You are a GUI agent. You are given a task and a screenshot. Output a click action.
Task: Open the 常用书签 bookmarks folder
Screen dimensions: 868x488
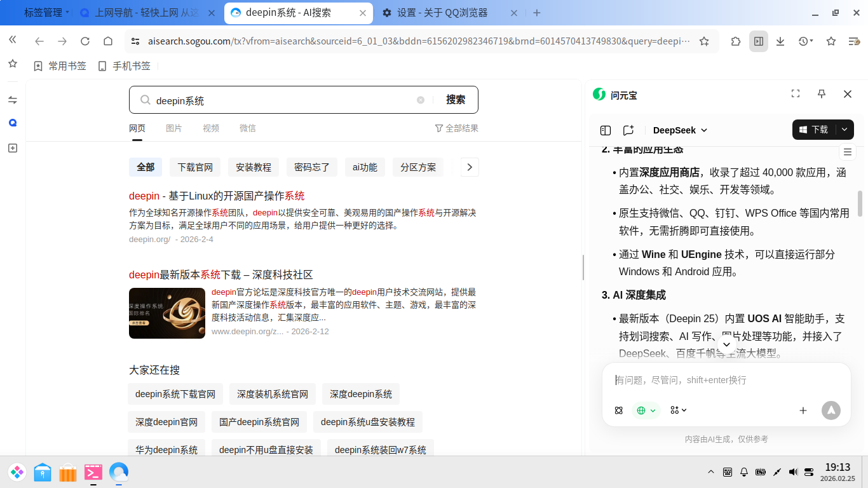pyautogui.click(x=60, y=66)
